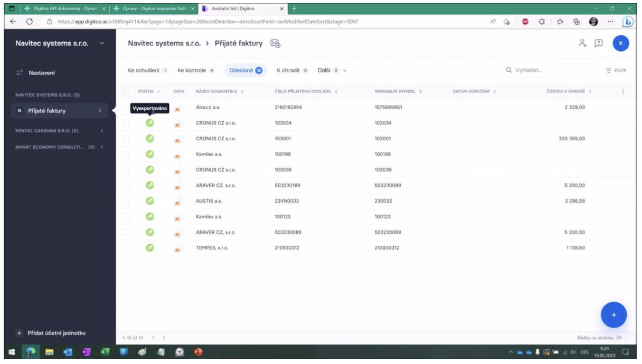The image size is (642, 364).
Task: Click green status icon for CRONUS 103034
Action: tap(150, 123)
